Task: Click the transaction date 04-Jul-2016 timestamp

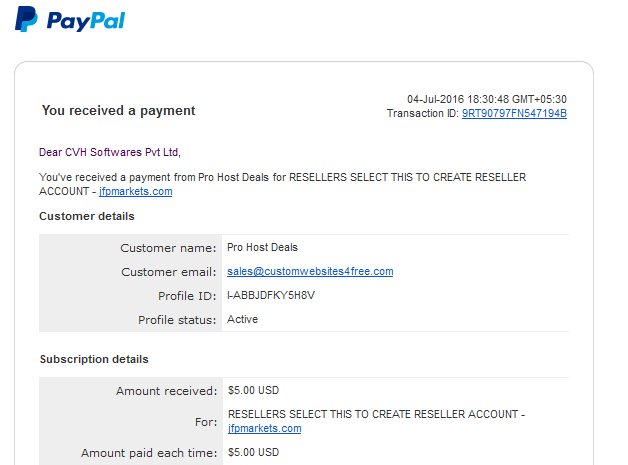Action: click(487, 99)
